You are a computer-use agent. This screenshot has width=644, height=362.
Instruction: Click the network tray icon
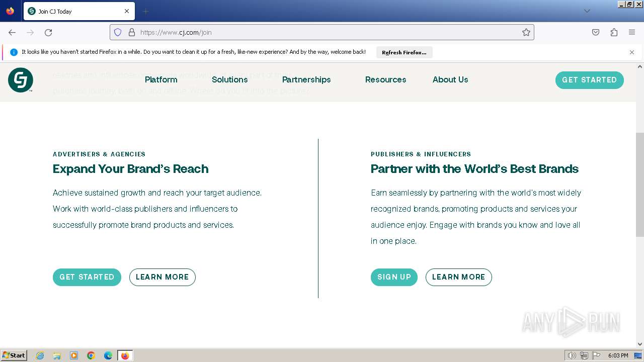point(584,355)
